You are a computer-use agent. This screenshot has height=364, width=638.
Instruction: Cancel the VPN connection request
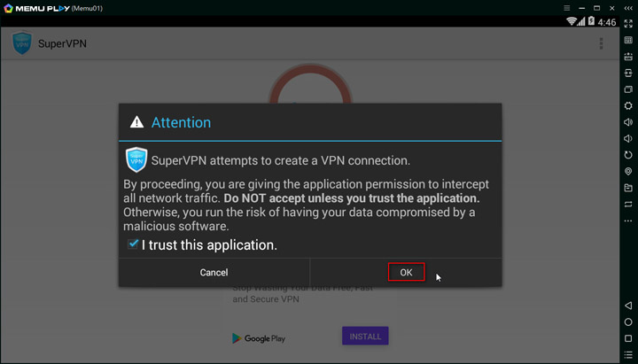[x=214, y=272]
